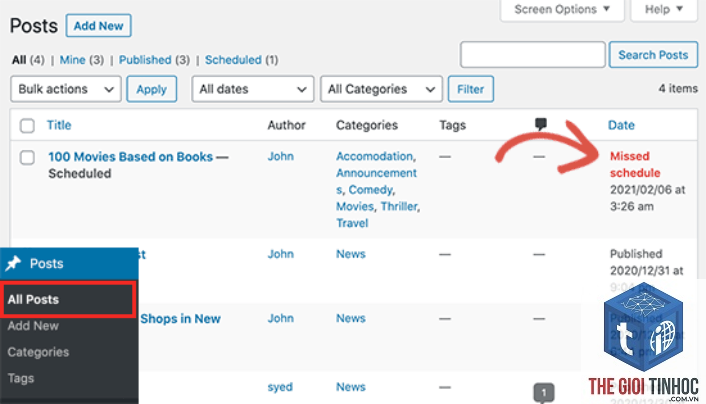Sort posts by the Title column header
Viewport: 706px width, 404px height.
tap(59, 125)
